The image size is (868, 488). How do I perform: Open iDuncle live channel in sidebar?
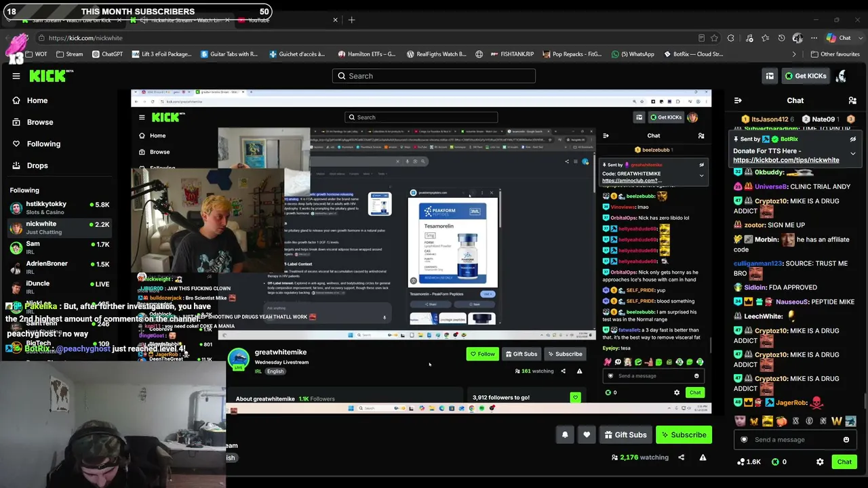click(60, 287)
